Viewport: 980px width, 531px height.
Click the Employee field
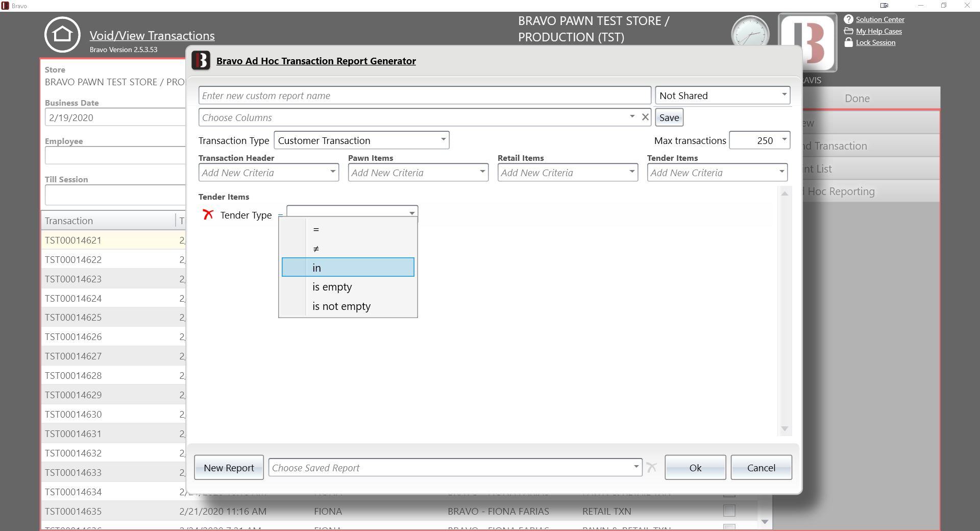click(x=115, y=155)
